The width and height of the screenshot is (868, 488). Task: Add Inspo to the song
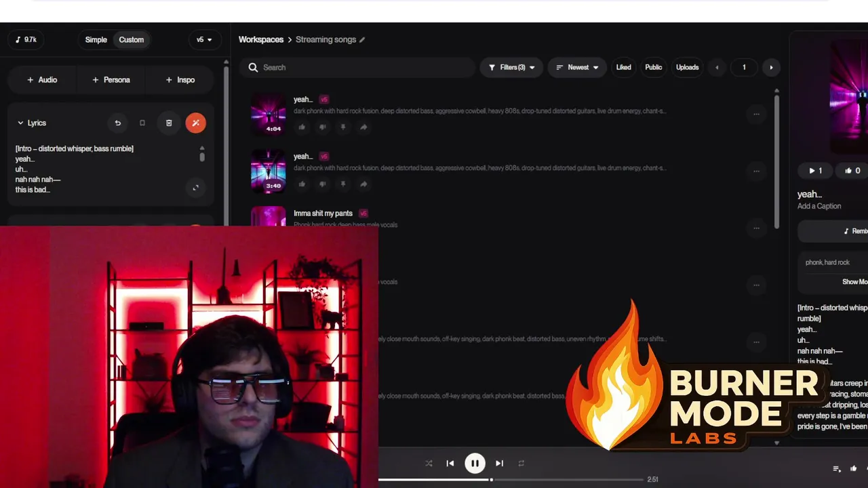180,79
